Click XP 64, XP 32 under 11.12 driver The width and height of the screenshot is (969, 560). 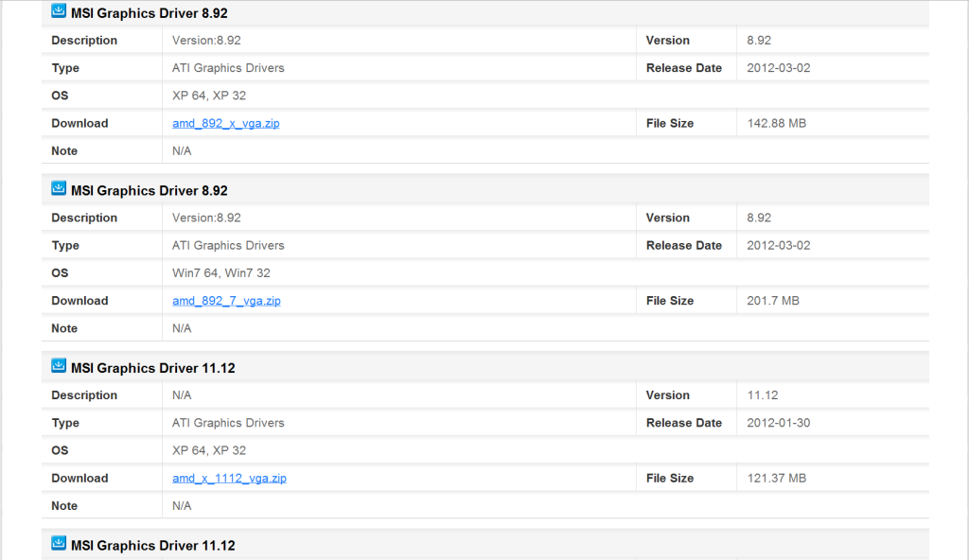point(209,450)
